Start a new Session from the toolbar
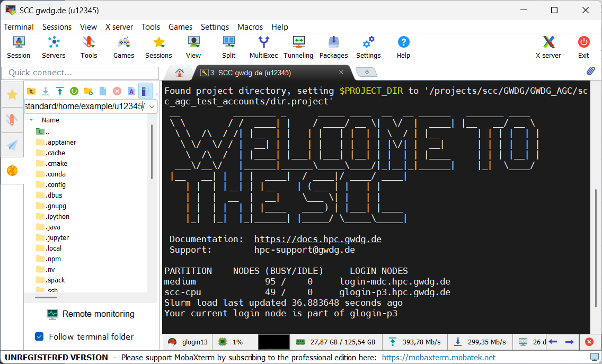The height and width of the screenshot is (364, 602). point(19,47)
